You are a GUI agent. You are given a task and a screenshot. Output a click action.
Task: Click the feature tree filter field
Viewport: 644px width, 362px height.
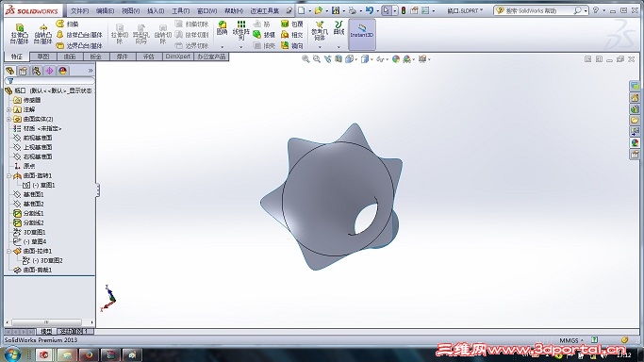click(50, 81)
